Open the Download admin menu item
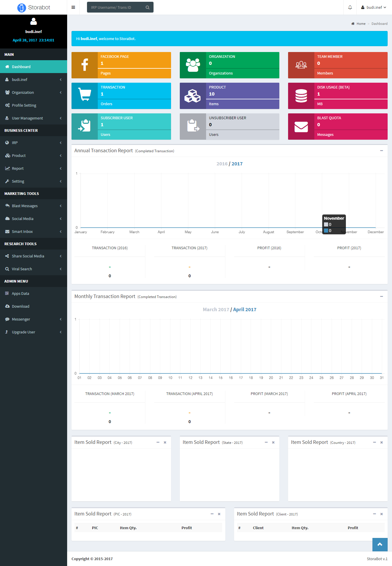 [34, 306]
